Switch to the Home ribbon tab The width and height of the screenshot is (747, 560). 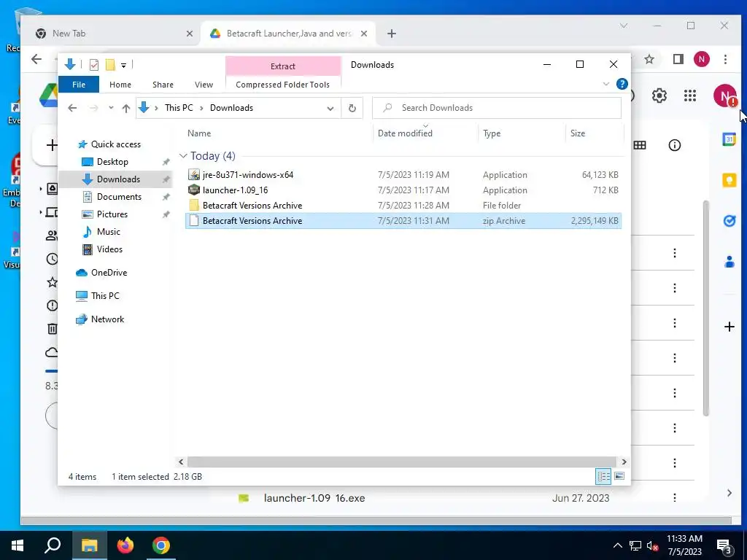(x=120, y=85)
